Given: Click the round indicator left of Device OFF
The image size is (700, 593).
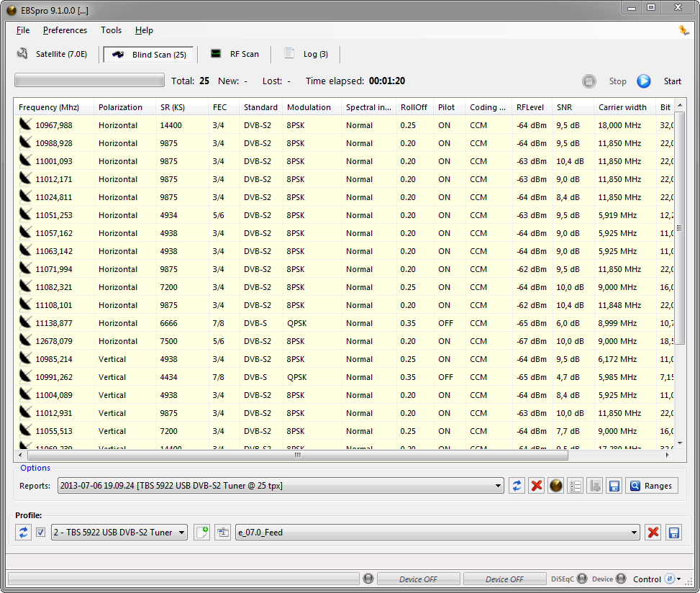Looking at the screenshot, I should click(368, 579).
